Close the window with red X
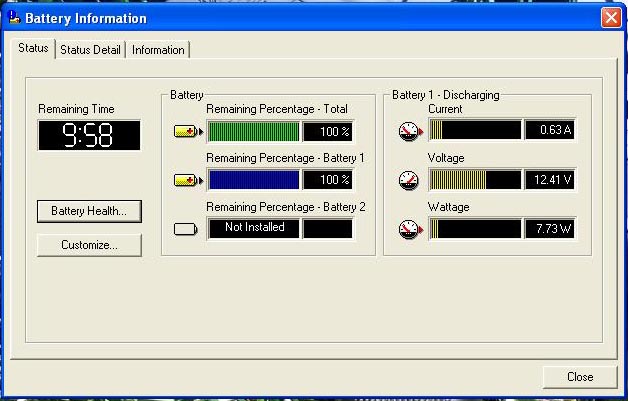The width and height of the screenshot is (628, 401). [610, 18]
